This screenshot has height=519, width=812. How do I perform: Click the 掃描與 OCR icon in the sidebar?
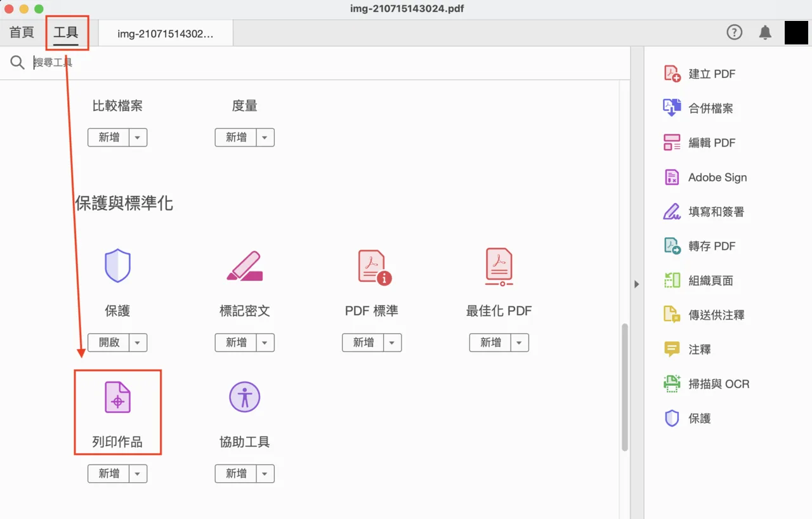point(672,383)
